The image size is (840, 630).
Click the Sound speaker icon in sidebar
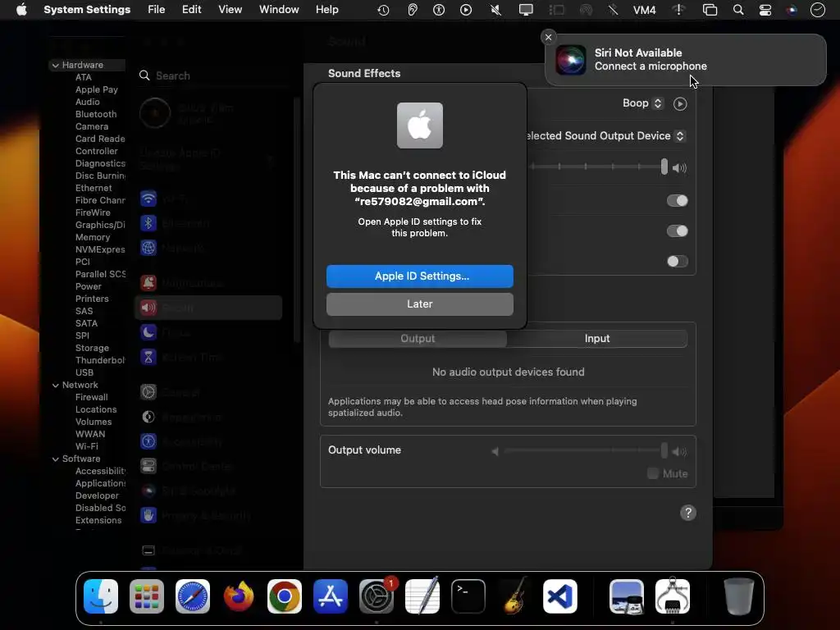point(148,308)
